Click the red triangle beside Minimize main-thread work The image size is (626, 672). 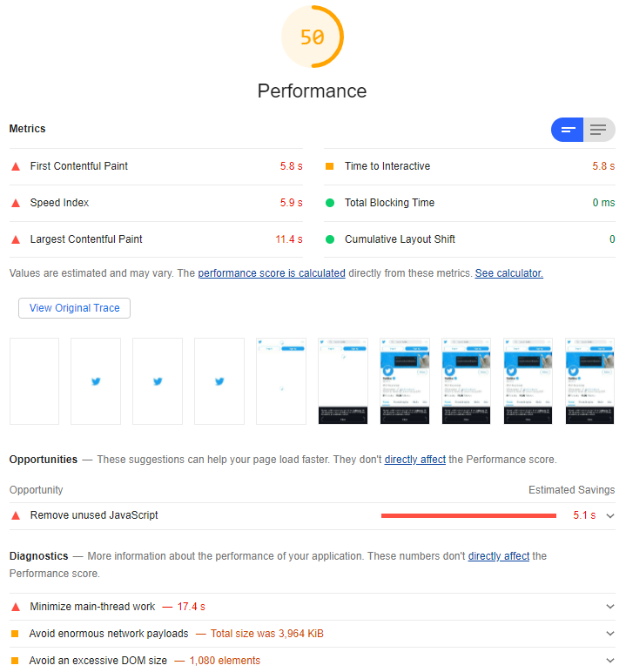(15, 607)
